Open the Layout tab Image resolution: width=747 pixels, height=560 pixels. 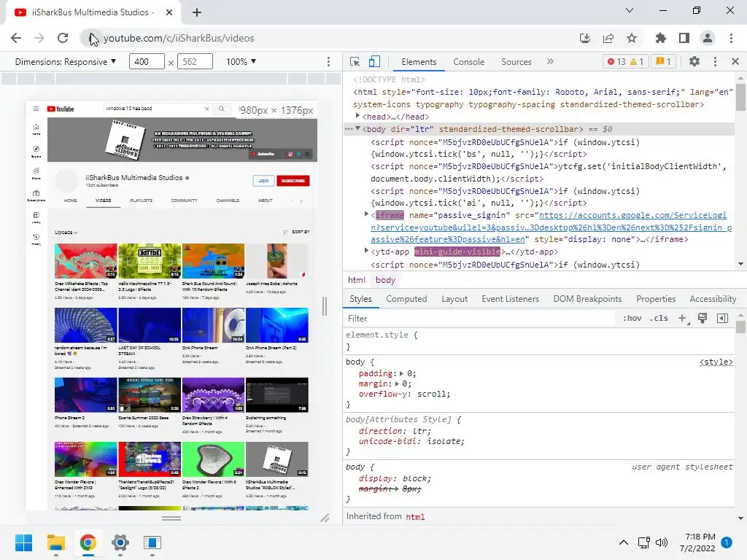454,299
